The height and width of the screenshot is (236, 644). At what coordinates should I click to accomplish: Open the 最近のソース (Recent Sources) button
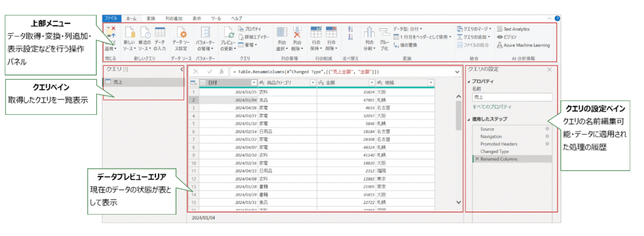pos(145,39)
